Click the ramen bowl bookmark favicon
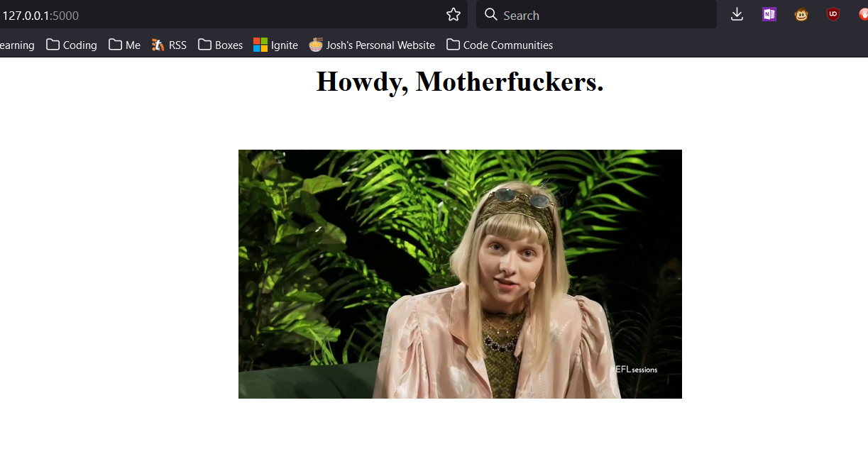The width and height of the screenshot is (868, 471). (316, 45)
